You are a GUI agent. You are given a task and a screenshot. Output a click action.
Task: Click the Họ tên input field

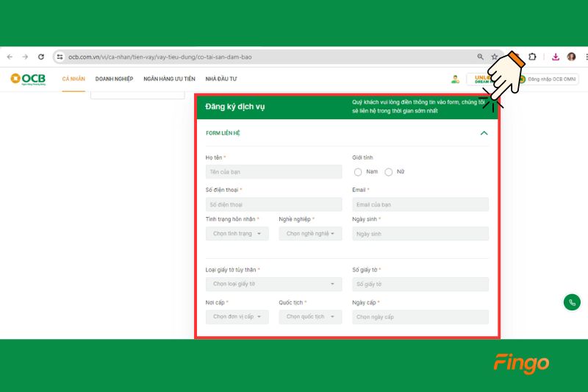273,172
